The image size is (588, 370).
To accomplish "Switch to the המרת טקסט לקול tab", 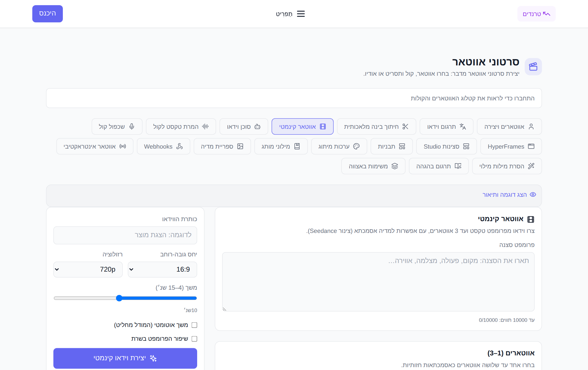I will pos(181,126).
